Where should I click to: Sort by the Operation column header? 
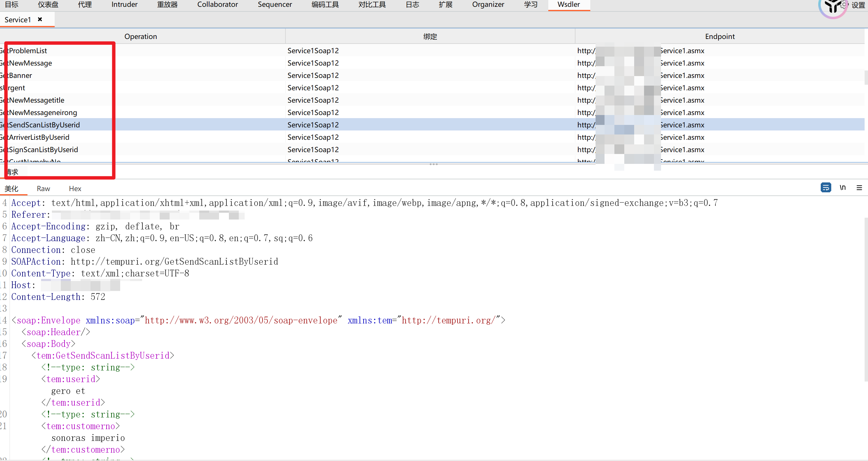pyautogui.click(x=141, y=36)
